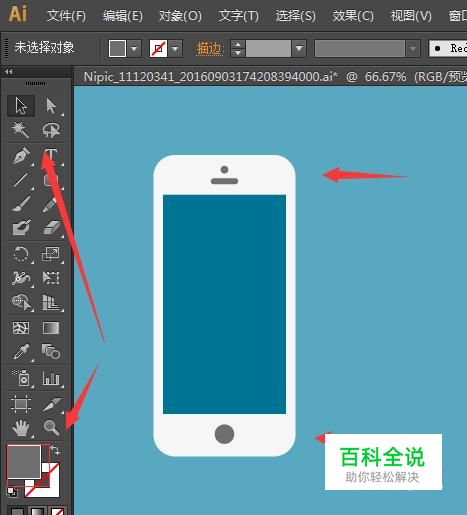Select the Eyedropper tool
467x515 pixels.
[x=21, y=352]
